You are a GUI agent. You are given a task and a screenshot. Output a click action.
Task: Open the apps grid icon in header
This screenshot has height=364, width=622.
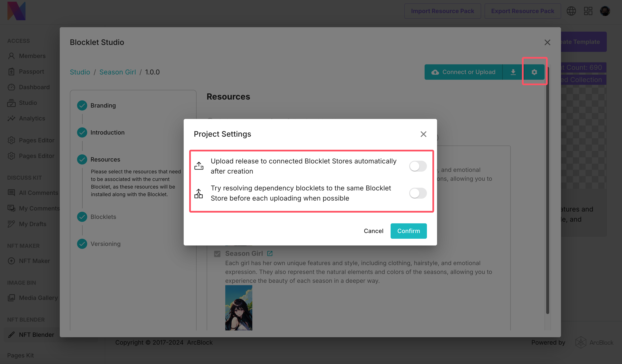pyautogui.click(x=588, y=11)
